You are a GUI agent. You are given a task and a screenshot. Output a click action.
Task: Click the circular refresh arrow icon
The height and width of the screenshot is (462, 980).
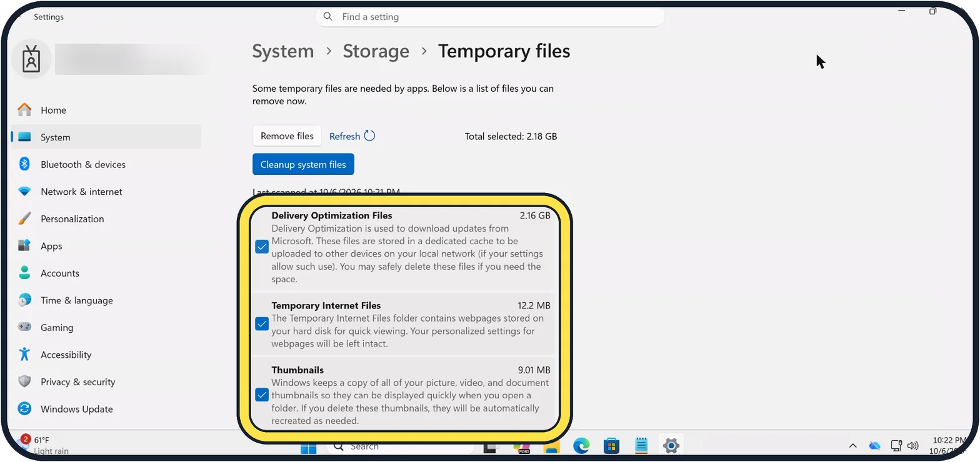(369, 136)
